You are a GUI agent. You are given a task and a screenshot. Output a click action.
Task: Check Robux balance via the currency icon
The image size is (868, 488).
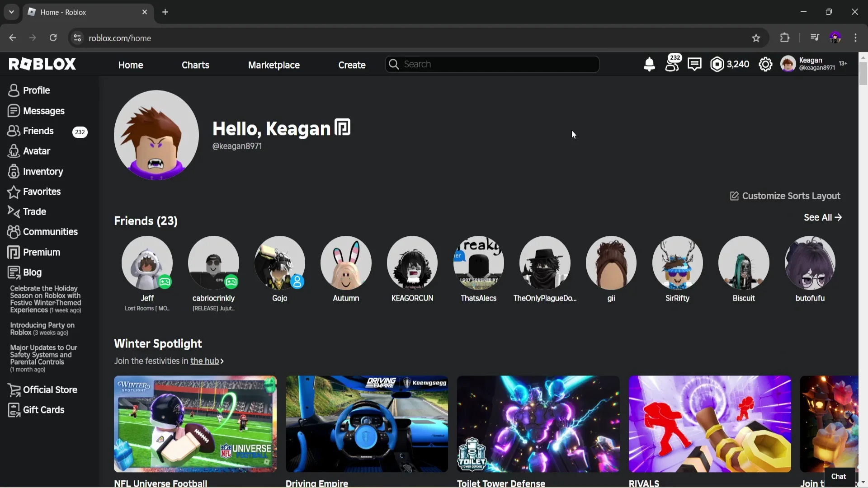point(717,64)
